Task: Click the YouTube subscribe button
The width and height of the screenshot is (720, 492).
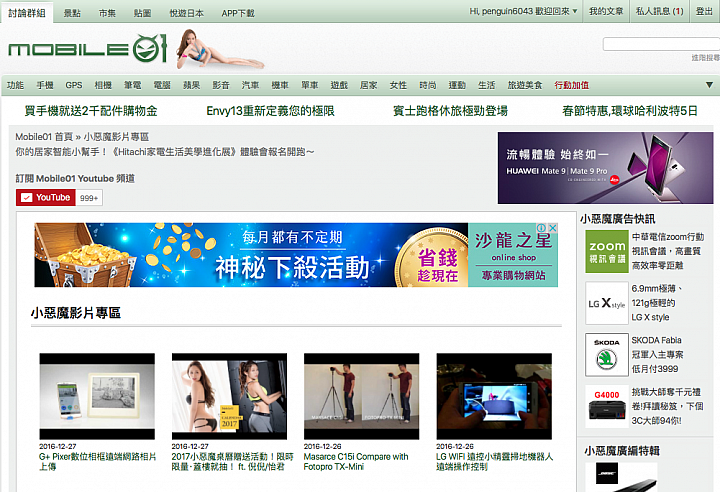Action: click(x=45, y=198)
